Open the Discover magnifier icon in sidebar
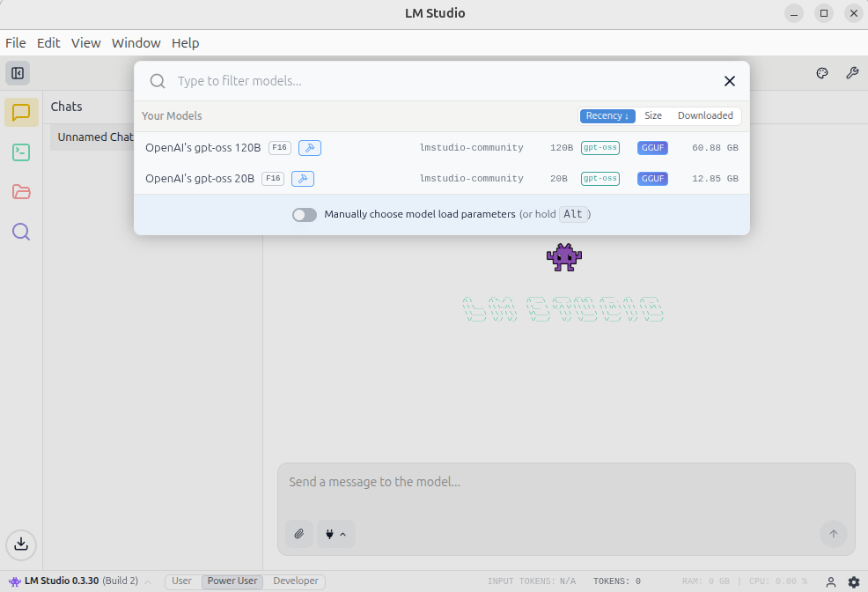 point(21,232)
